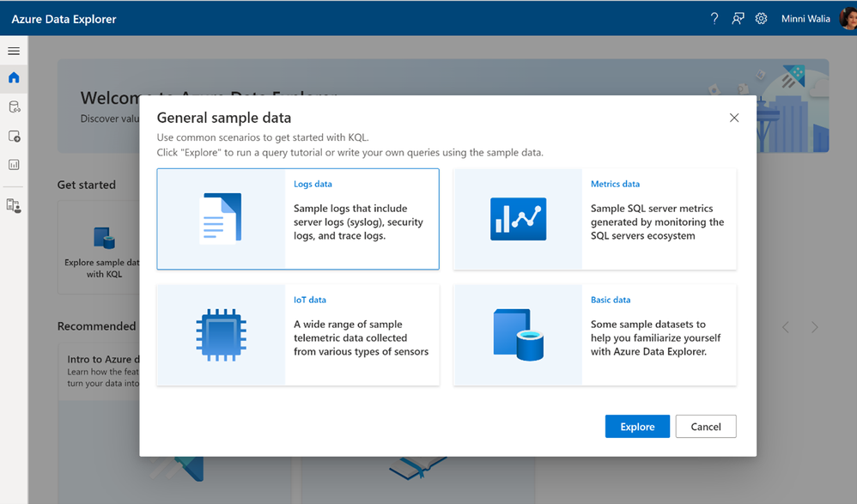The image size is (857, 504).
Task: Click the Cancel button
Action: (706, 427)
